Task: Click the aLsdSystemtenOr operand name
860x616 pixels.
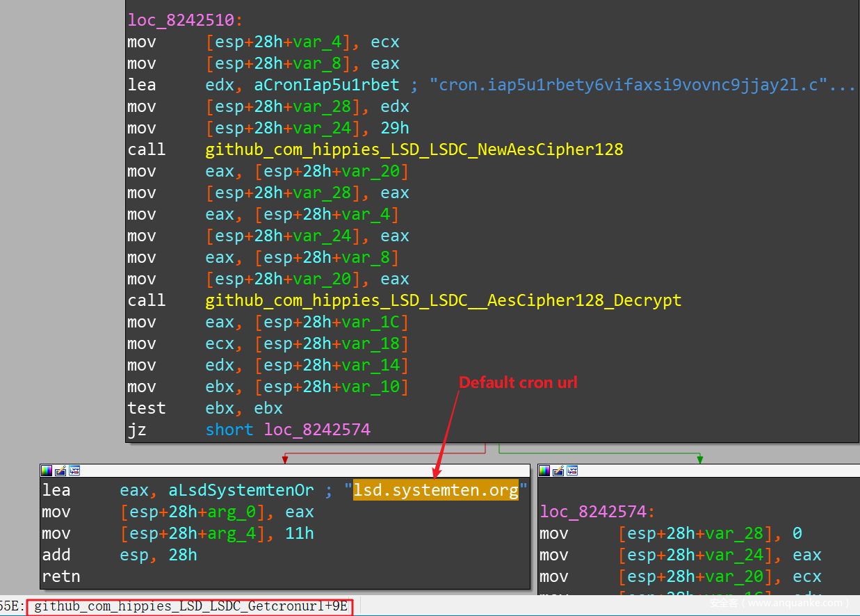Action: point(241,490)
